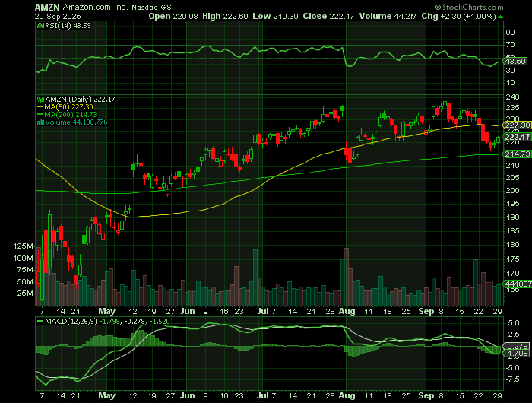Click the 70 overbought level on RSI axis
This screenshot has width=532, height=403.
tap(510, 45)
